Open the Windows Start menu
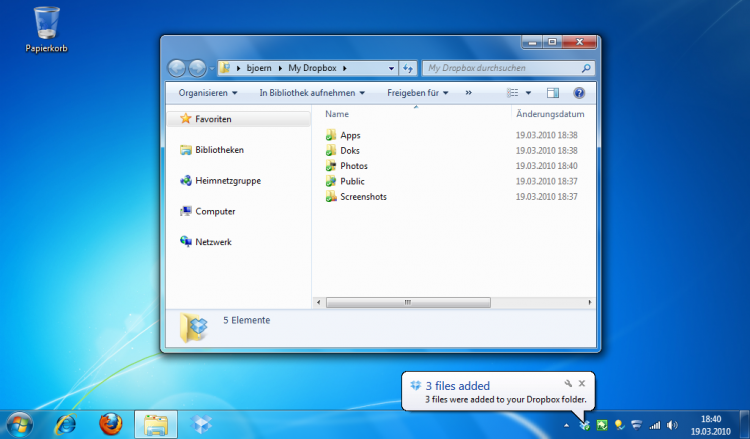This screenshot has width=750, height=439. pyautogui.click(x=20, y=425)
